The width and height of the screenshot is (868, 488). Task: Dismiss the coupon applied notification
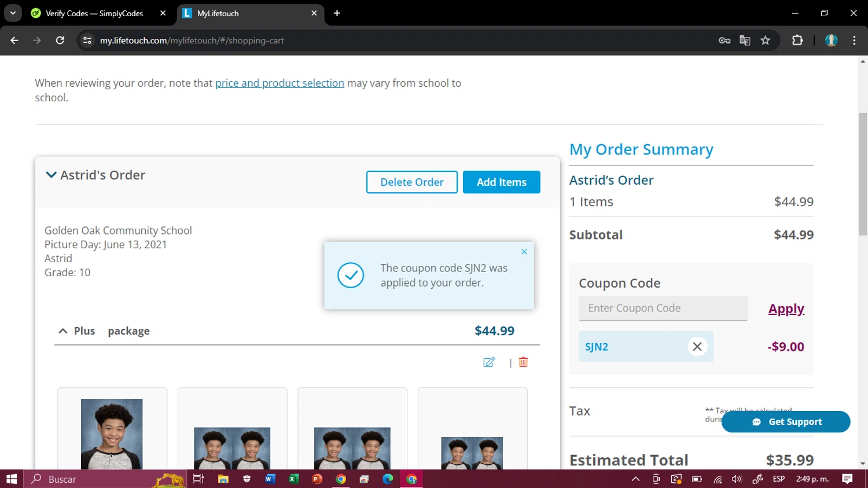point(524,252)
